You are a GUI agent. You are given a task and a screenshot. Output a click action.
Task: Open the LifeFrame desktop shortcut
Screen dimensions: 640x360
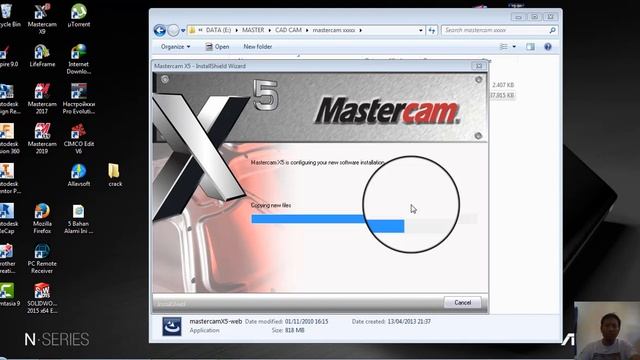point(42,56)
